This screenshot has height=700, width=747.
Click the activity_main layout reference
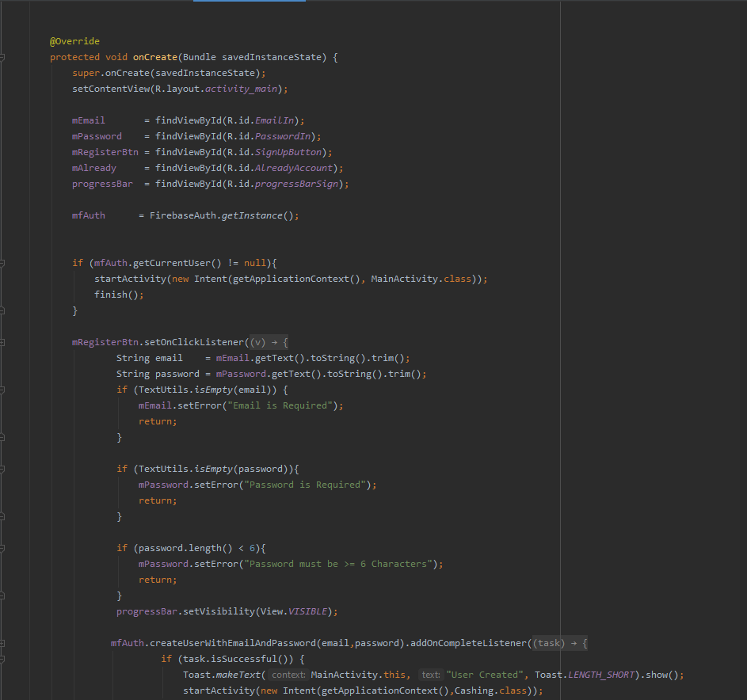coord(241,89)
